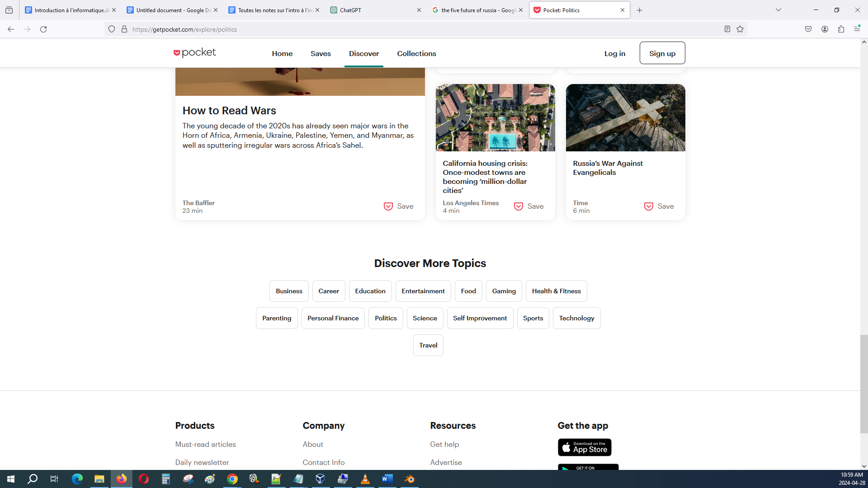Image resolution: width=868 pixels, height=488 pixels.
Task: Open the list all tabs dropdown
Action: [x=778, y=10]
